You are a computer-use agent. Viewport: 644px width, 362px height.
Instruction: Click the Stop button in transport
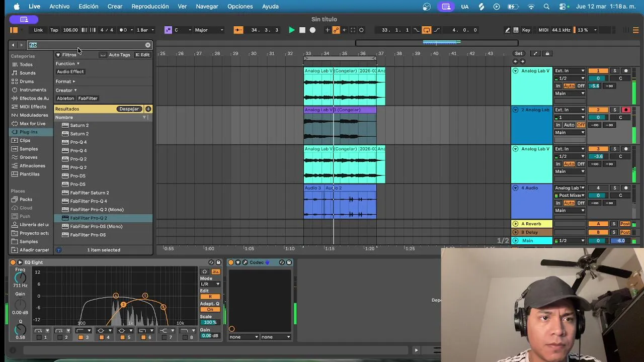(x=302, y=30)
